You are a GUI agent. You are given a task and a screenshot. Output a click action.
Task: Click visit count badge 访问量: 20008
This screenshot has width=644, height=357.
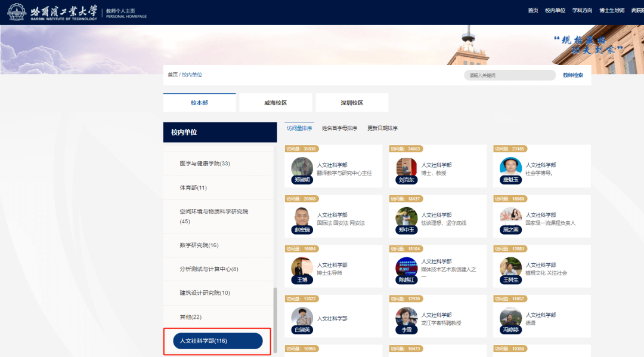[302, 199]
